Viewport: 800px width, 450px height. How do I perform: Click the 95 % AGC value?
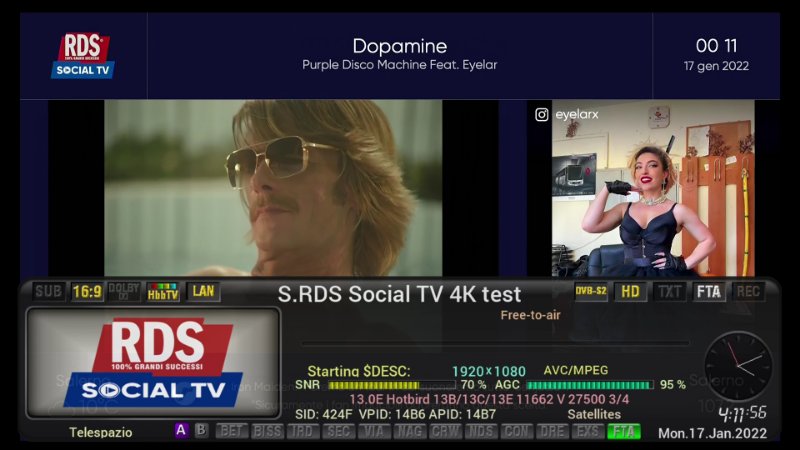pos(673,385)
